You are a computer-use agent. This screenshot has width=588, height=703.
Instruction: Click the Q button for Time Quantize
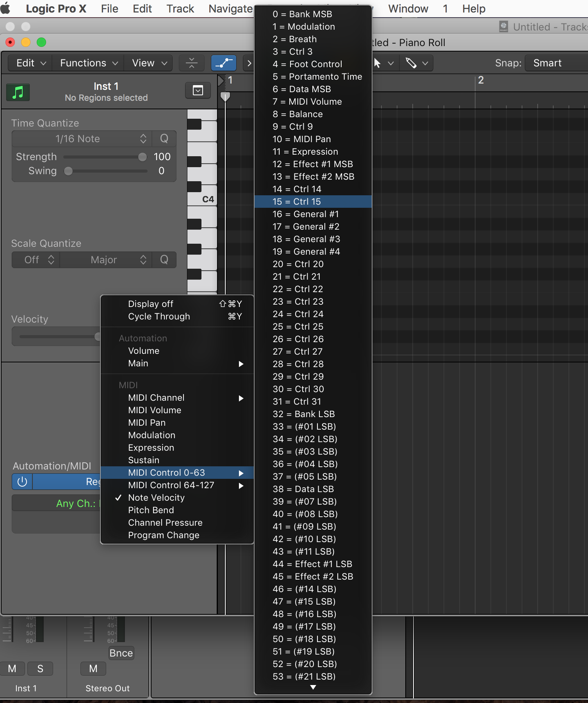click(164, 139)
